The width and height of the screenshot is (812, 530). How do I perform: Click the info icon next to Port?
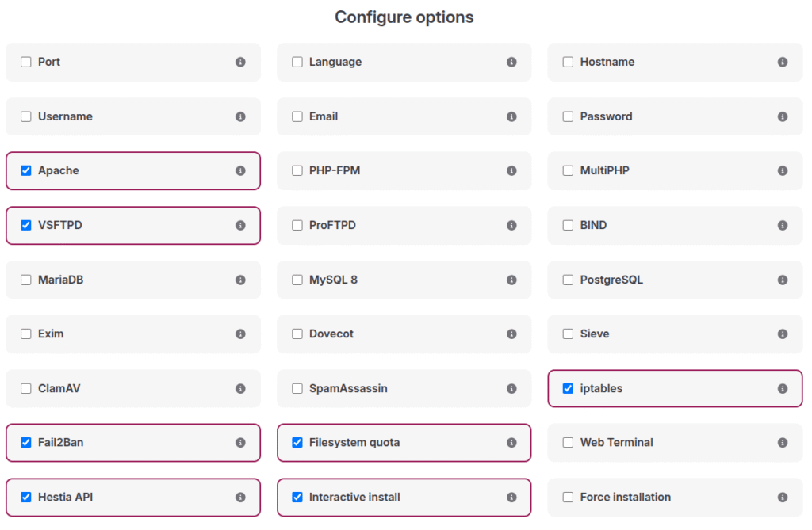[x=240, y=62]
